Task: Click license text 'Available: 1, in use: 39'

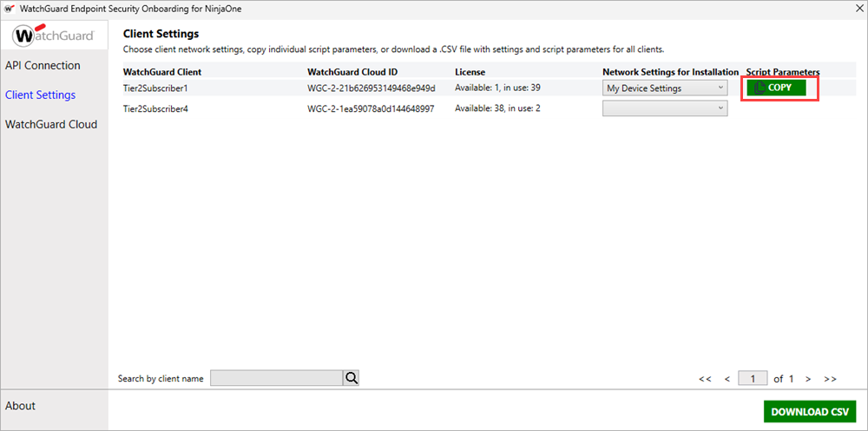Action: click(497, 88)
